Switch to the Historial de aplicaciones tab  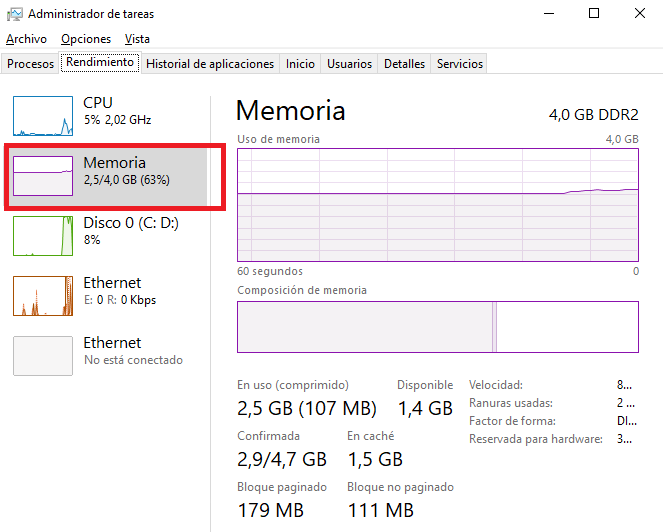(x=210, y=64)
